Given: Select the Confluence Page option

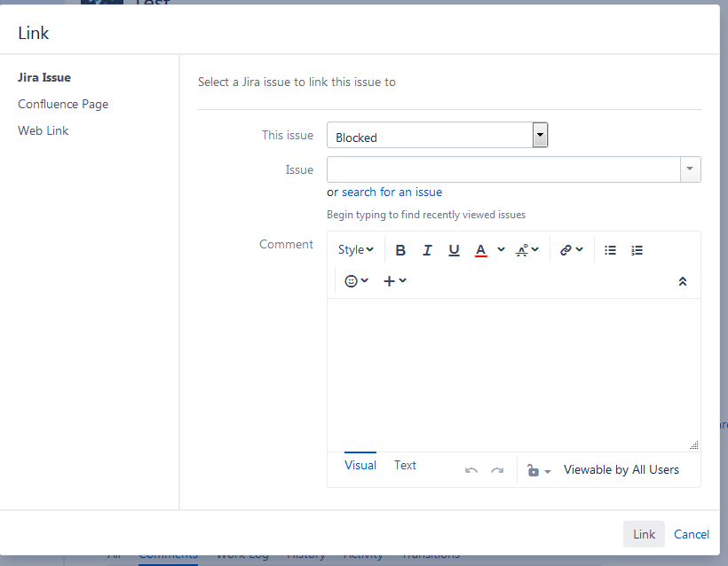Looking at the screenshot, I should click(63, 104).
